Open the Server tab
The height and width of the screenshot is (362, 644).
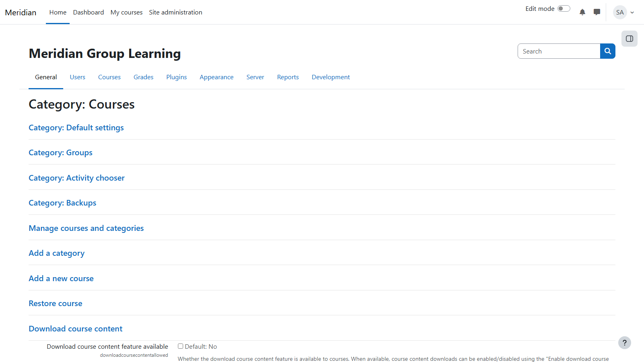255,77
